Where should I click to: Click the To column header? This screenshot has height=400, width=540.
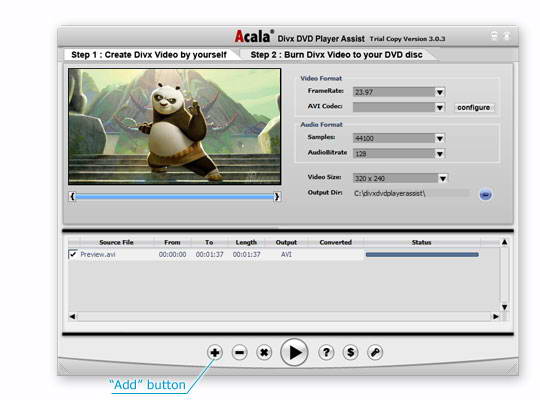click(209, 243)
